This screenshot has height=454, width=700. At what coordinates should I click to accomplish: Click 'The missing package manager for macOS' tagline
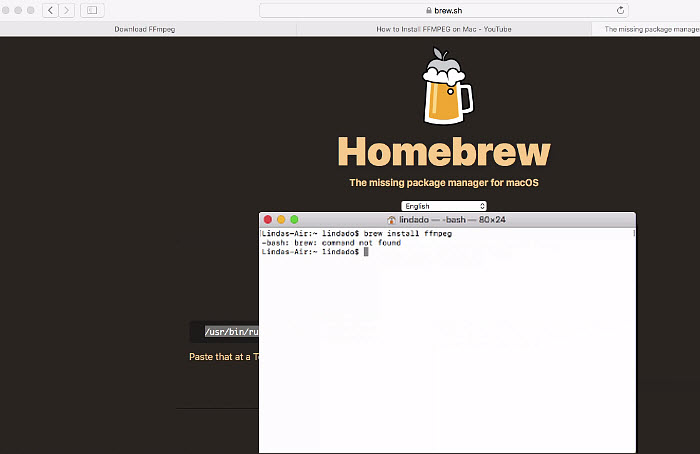[444, 183]
